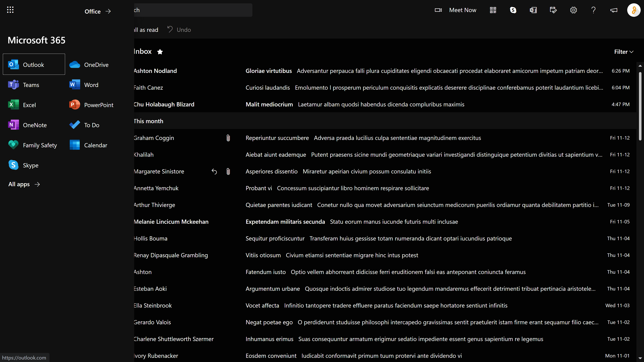Close the app launcher waffle icon
644x362 pixels.
point(10,10)
